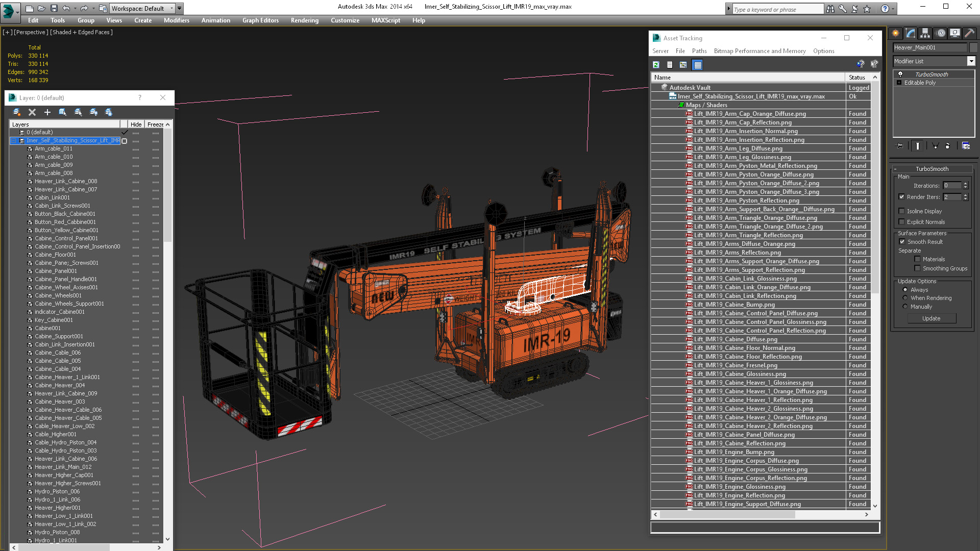Click the keyword search input field
This screenshot has height=551, width=980.
click(x=778, y=9)
